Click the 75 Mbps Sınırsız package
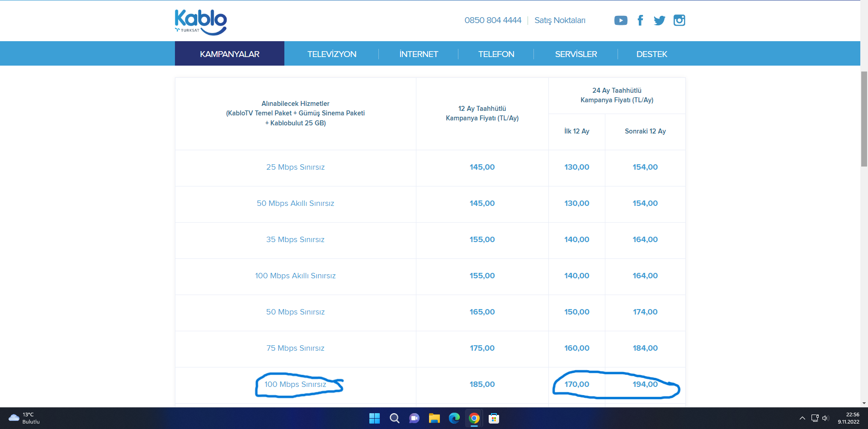The image size is (868, 429). click(295, 348)
